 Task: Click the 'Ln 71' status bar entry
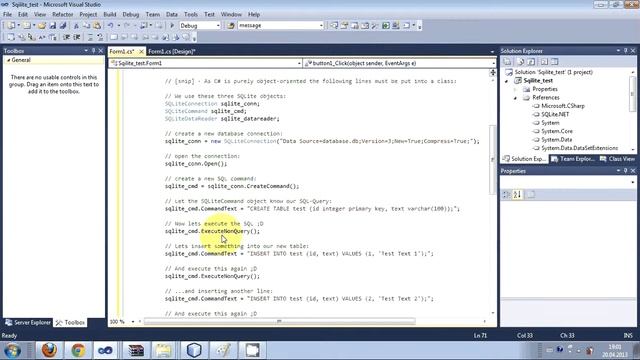[480, 336]
